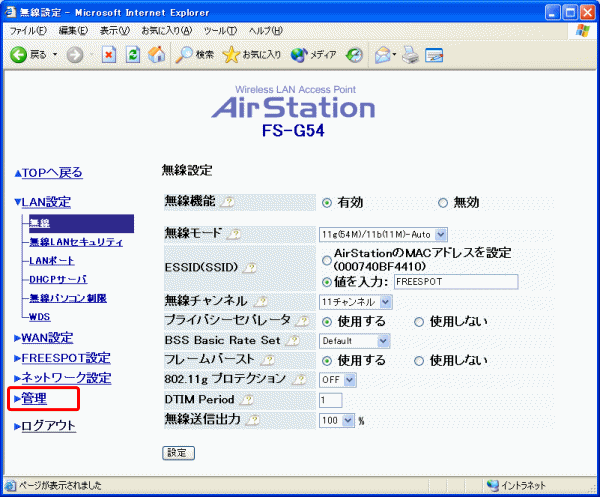Open the 無線送信出力 100 dropdown
600x497 pixels.
337,420
